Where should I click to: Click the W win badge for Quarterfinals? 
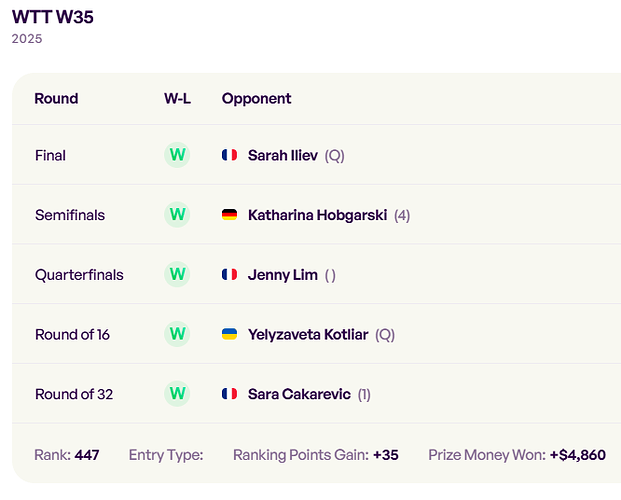tap(177, 274)
